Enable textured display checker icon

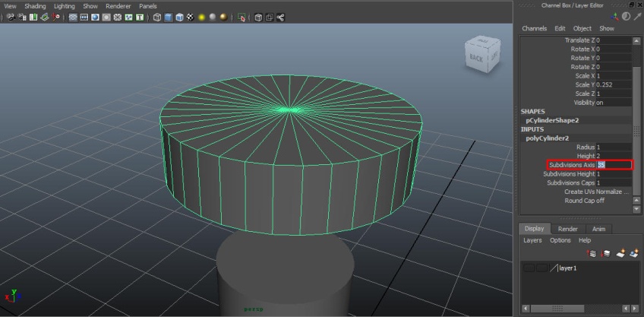[191, 17]
